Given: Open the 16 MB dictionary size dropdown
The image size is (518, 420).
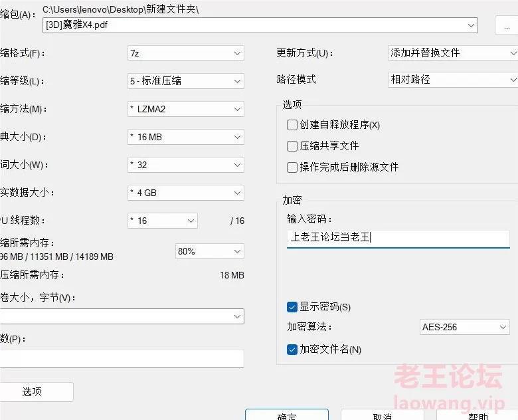Looking at the screenshot, I should [186, 137].
